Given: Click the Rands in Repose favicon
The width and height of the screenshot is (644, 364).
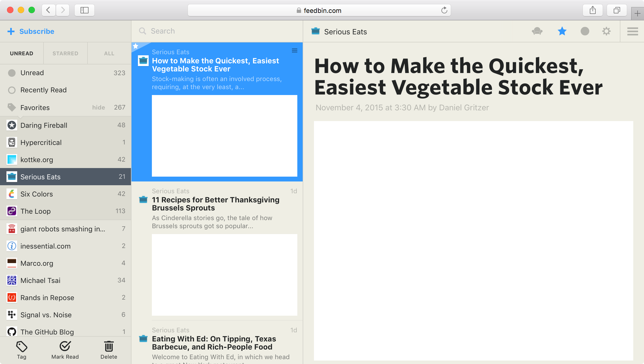Looking at the screenshot, I should pos(12,297).
